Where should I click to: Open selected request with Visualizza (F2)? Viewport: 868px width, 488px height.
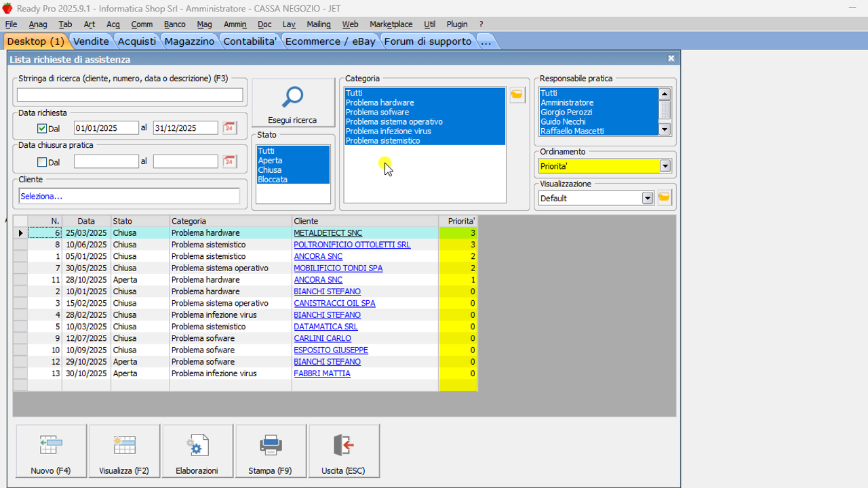(x=124, y=451)
